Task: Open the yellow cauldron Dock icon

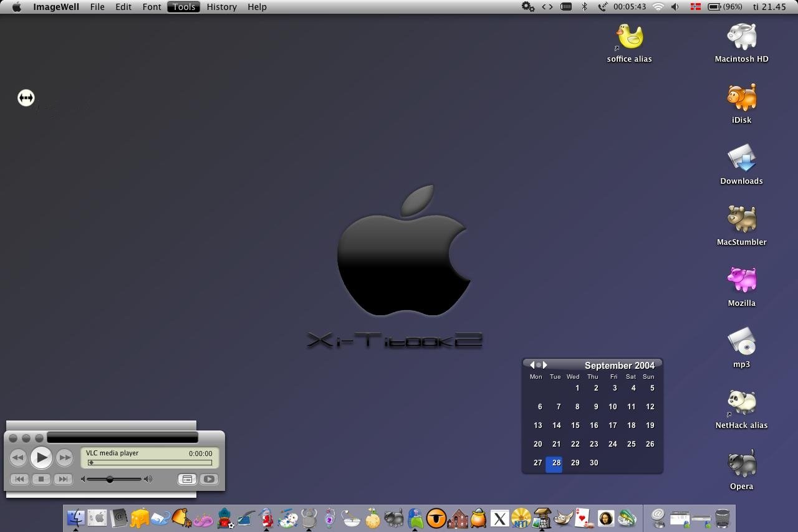Action: click(x=478, y=518)
